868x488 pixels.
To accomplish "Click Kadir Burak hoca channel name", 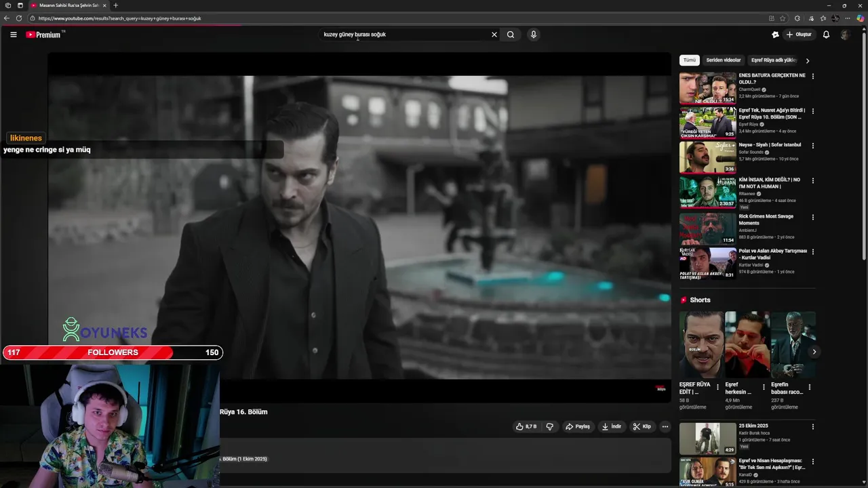I will point(754,433).
